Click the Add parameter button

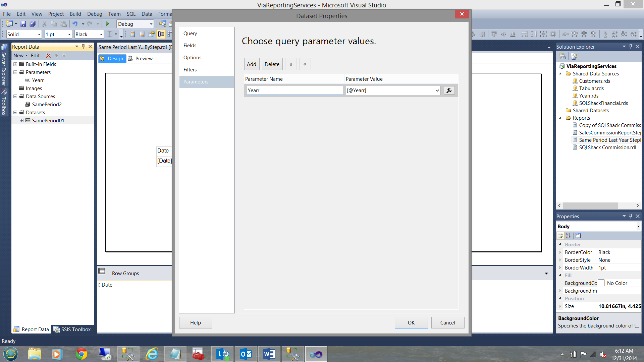tap(252, 64)
